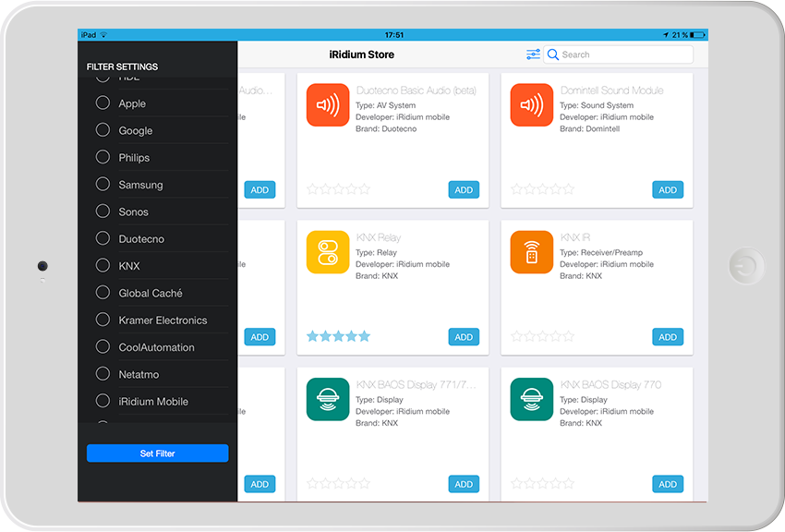The image size is (785, 532).
Task: Select the Apple brand radio button
Action: [x=103, y=103]
